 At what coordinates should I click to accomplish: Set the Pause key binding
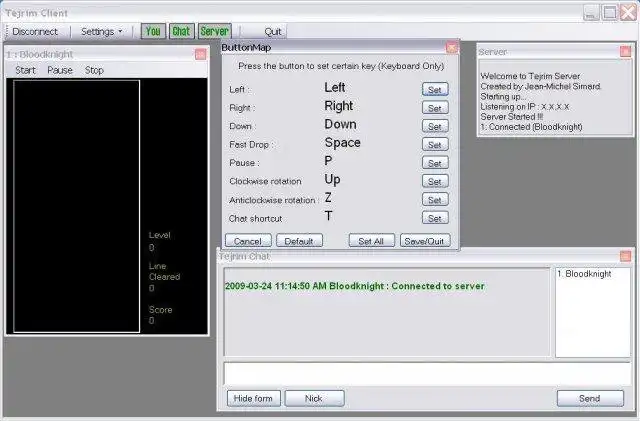[435, 163]
